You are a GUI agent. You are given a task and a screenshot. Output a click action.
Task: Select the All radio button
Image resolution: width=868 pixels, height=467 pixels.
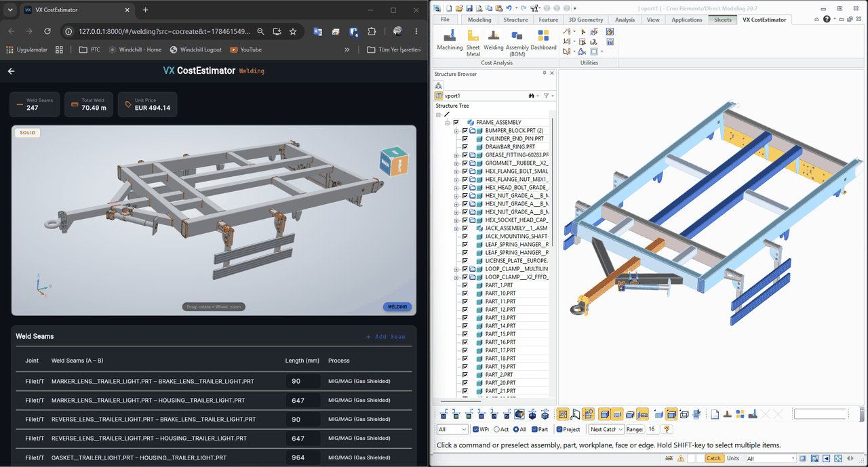516,429
